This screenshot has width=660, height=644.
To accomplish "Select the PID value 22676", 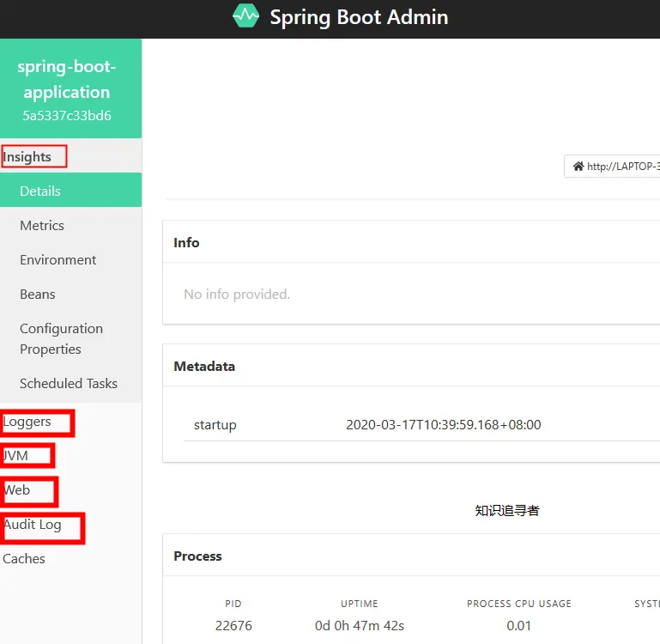I will pos(233,625).
